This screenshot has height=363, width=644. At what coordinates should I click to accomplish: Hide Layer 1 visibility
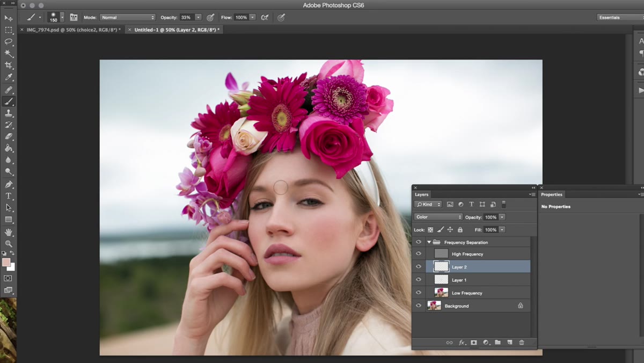tap(419, 280)
